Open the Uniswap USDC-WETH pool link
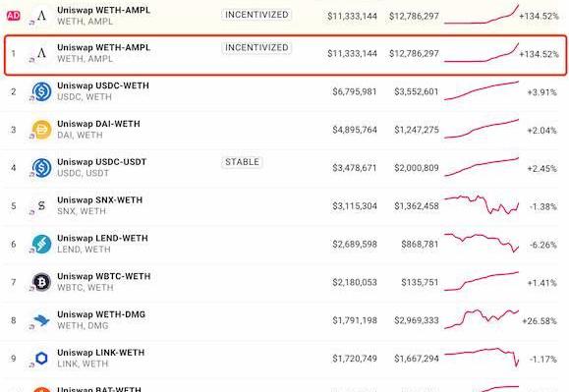The image size is (569, 392). [x=103, y=85]
